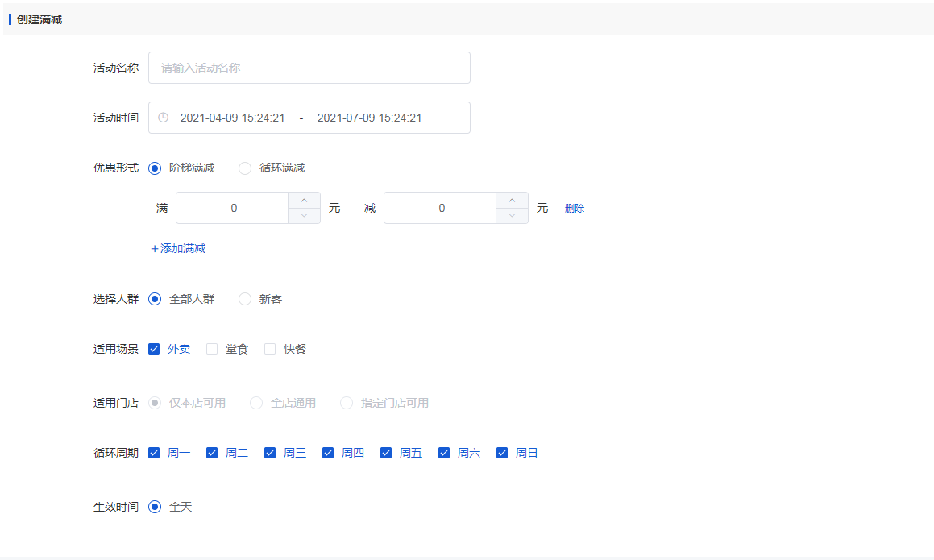Click the 创建满减 heading text
The width and height of the screenshot is (934, 560).
39,19
